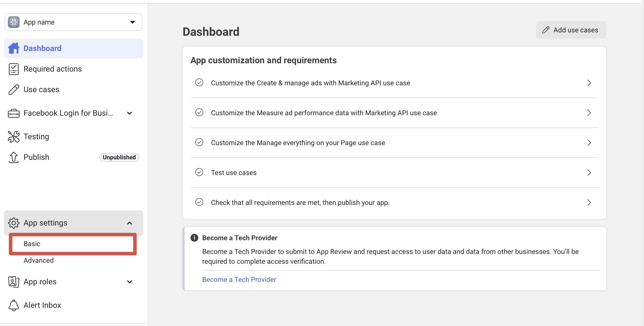Screen dimensions: 644x326
Task: Click arrow for Manage everything on Page row
Action: point(589,143)
